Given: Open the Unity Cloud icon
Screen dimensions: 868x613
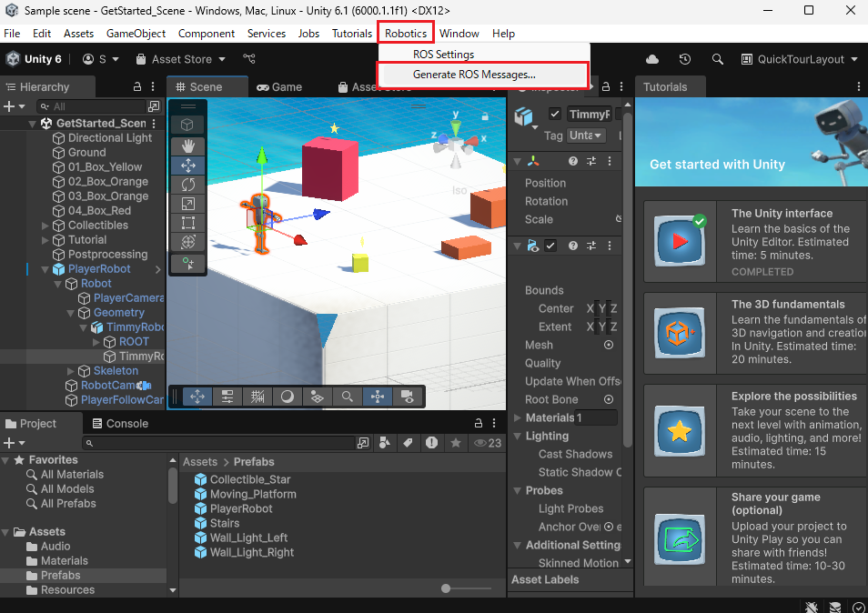Looking at the screenshot, I should pyautogui.click(x=652, y=59).
